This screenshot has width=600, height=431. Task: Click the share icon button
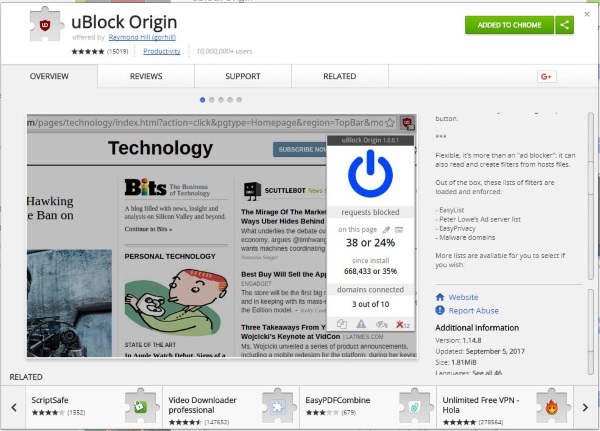click(566, 25)
